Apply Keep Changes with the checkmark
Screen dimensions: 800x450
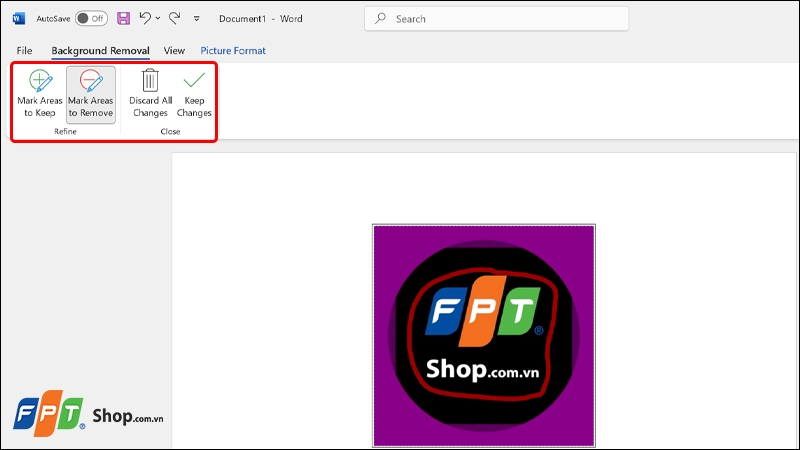coord(194,94)
